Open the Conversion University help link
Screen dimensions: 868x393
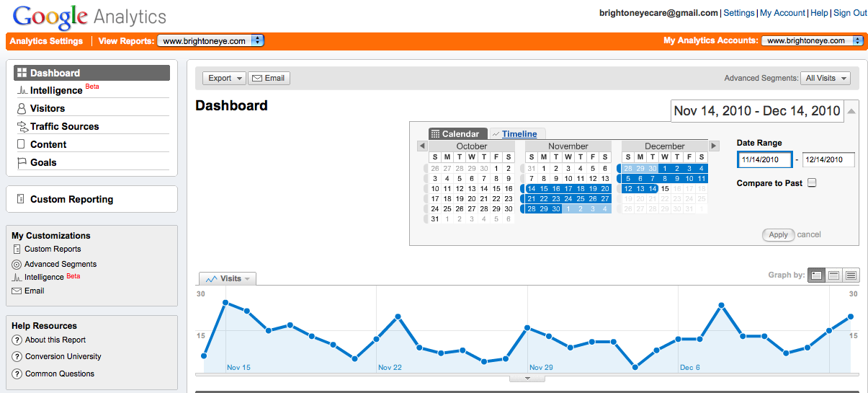(x=63, y=356)
